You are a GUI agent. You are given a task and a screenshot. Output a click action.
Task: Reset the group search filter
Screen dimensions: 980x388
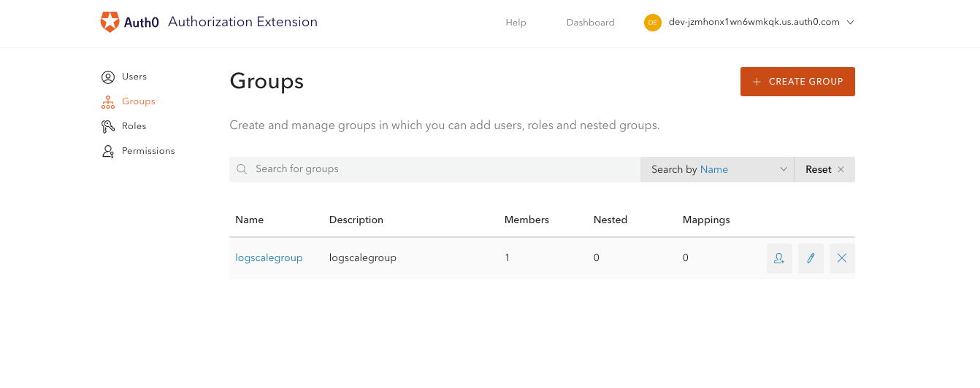[x=824, y=169]
